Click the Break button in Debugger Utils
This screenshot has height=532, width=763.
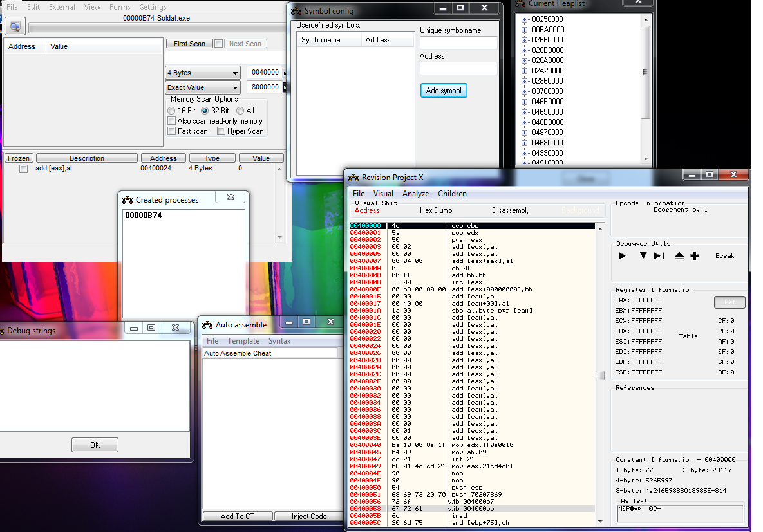tap(724, 256)
